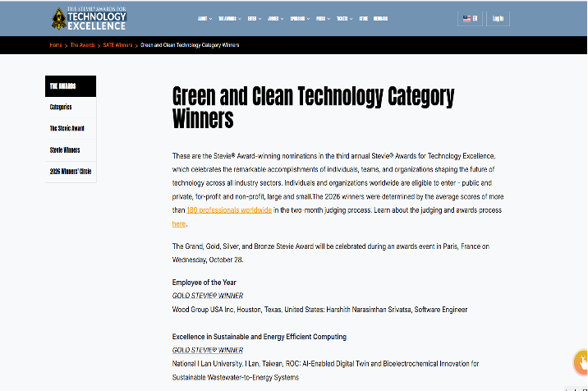This screenshot has height=391, width=588.
Task: Expand the Sponsors dropdown menu
Action: [x=300, y=18]
